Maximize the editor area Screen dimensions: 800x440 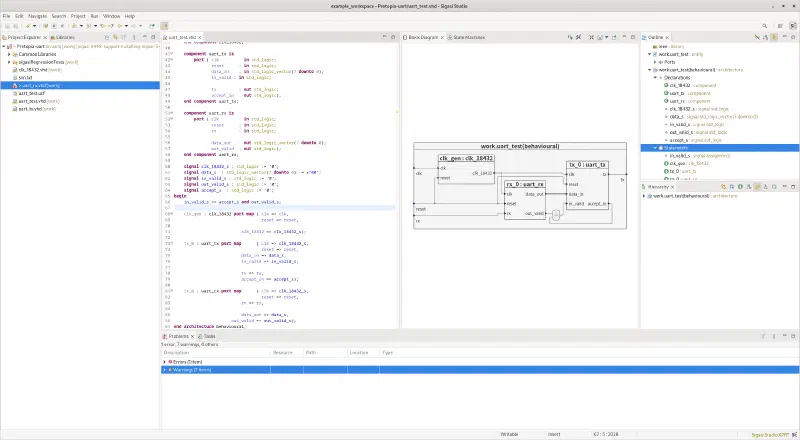[393, 37]
